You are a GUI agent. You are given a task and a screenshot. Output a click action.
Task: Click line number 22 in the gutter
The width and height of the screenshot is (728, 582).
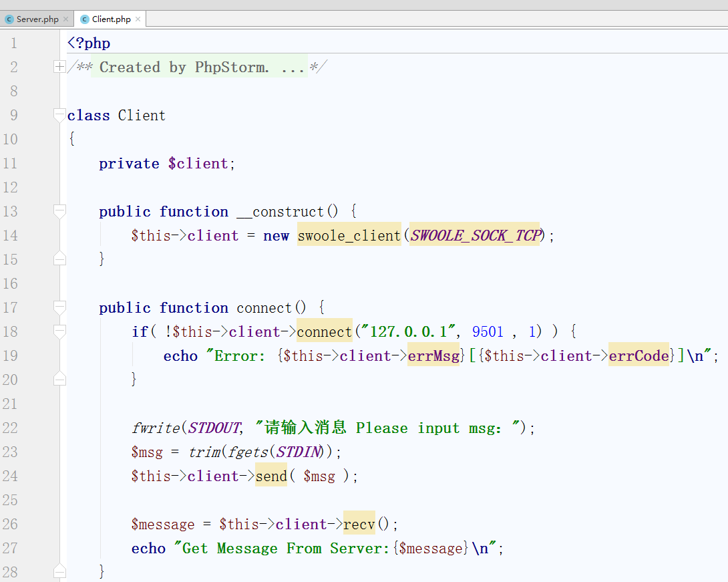click(10, 428)
